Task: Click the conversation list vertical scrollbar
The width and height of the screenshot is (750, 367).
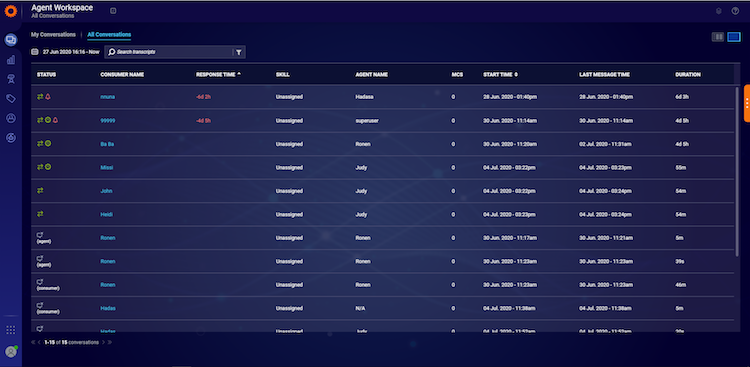Action: tap(737, 171)
